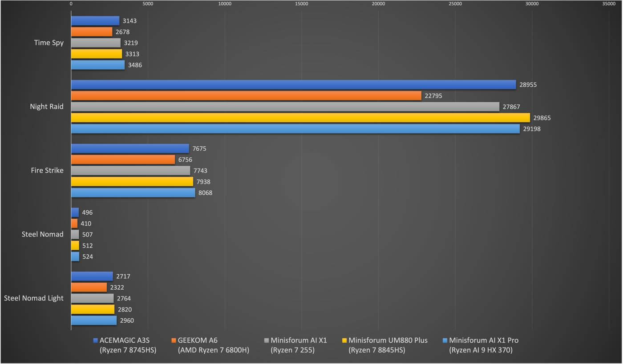Image resolution: width=623 pixels, height=364 pixels.
Task: Click the 524 data label in Steel Nomad
Action: 88,257
